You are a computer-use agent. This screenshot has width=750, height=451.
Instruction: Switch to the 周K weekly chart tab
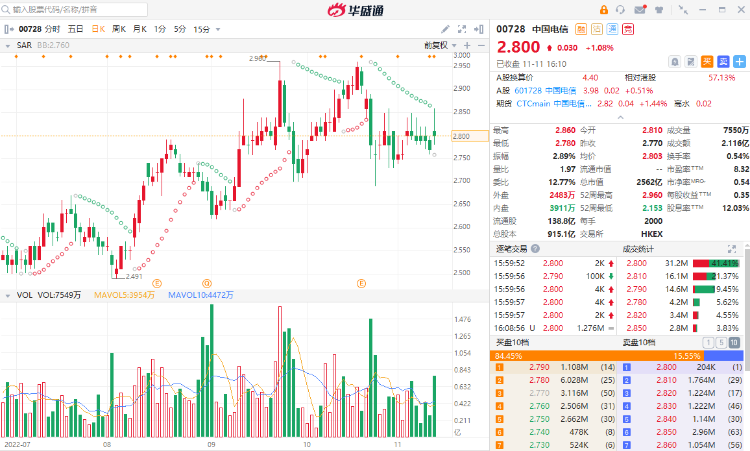[x=119, y=29]
